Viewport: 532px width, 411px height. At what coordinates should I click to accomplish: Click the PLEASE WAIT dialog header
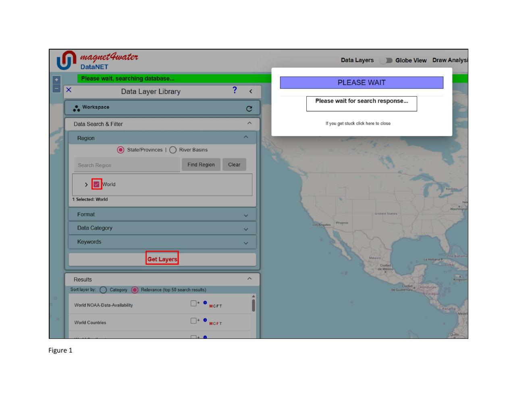[x=362, y=83]
